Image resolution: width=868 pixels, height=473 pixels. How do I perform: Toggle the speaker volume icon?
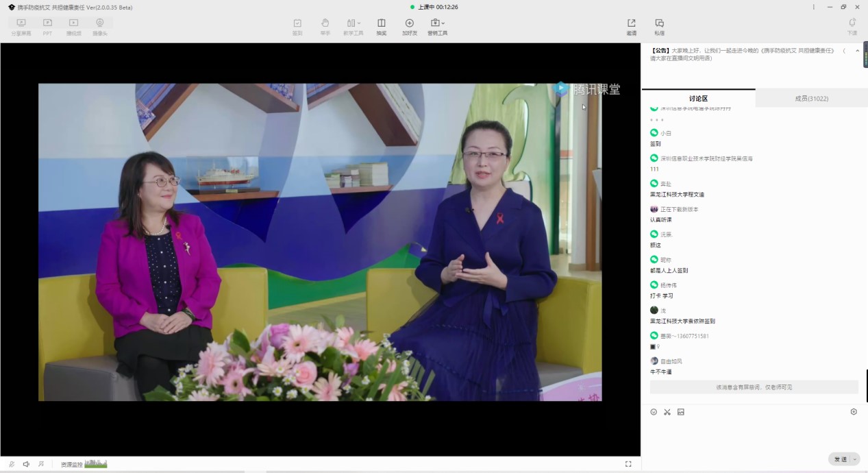(26, 464)
